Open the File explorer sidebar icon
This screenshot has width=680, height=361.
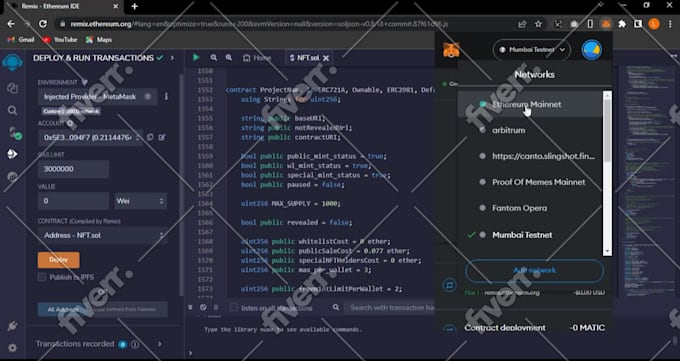pos(12,88)
